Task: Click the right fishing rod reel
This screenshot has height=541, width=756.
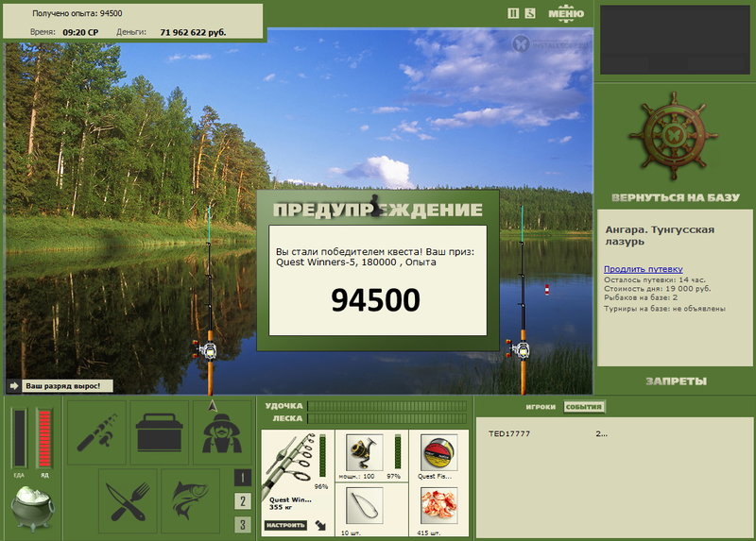Action: (x=519, y=349)
